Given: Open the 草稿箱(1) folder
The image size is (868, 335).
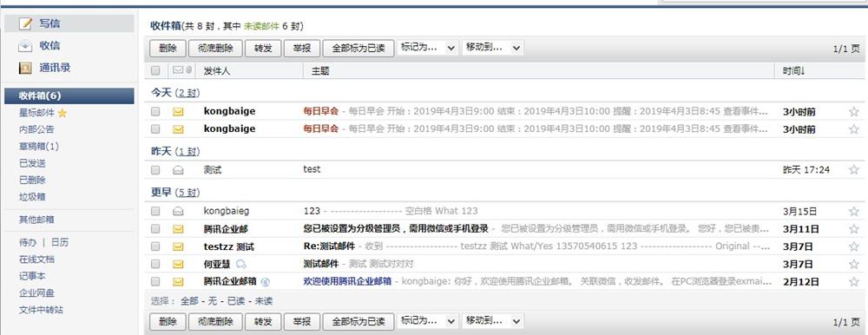Looking at the screenshot, I should tap(39, 147).
